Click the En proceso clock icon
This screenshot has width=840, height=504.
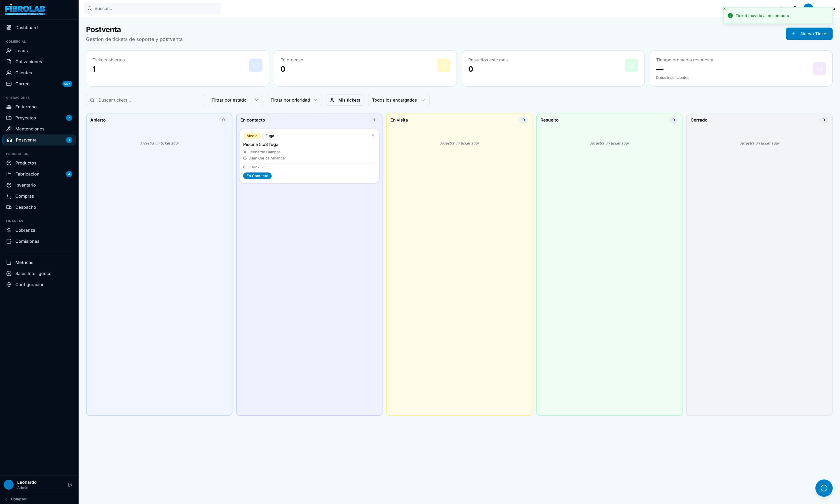click(x=443, y=65)
